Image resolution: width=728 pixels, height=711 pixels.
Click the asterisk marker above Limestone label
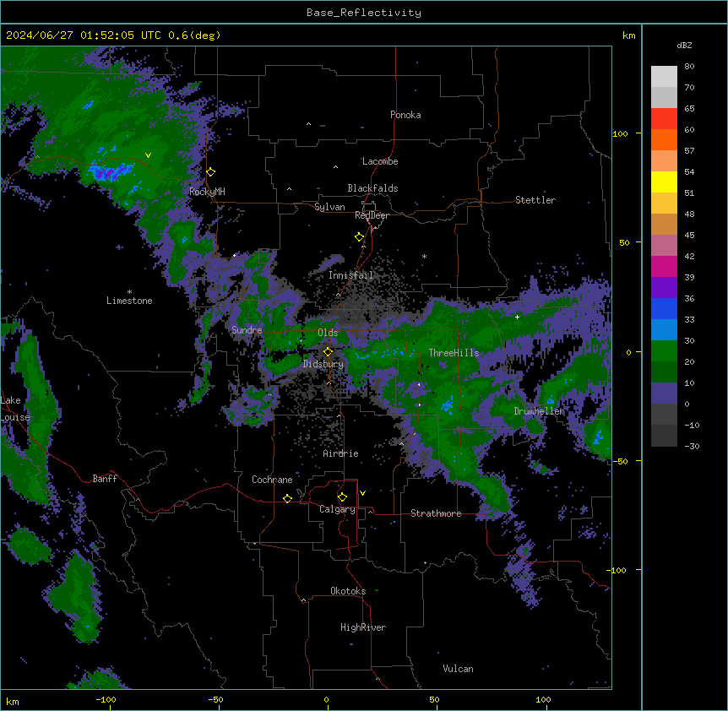(129, 292)
